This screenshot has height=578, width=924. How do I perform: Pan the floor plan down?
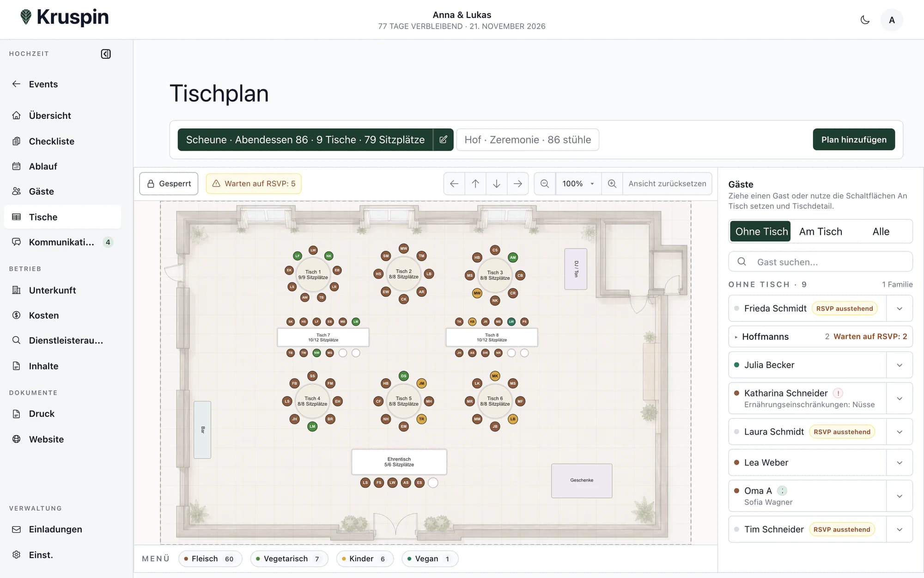tap(497, 184)
